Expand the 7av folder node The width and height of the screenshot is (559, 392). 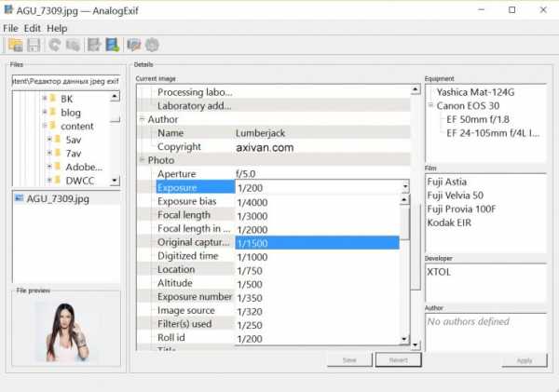49,153
